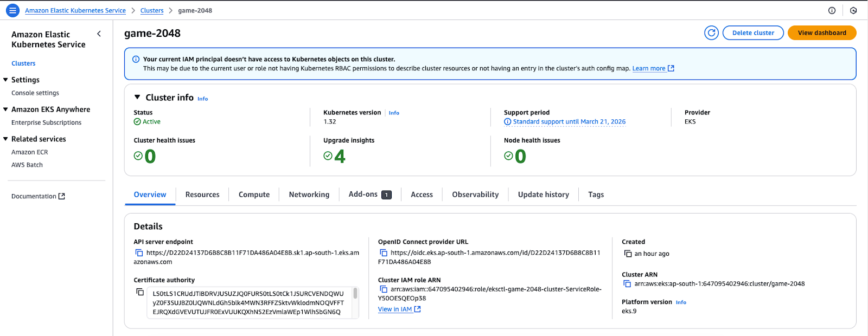The width and height of the screenshot is (868, 336).
Task: Click the info circle icon in top bar
Action: (832, 10)
